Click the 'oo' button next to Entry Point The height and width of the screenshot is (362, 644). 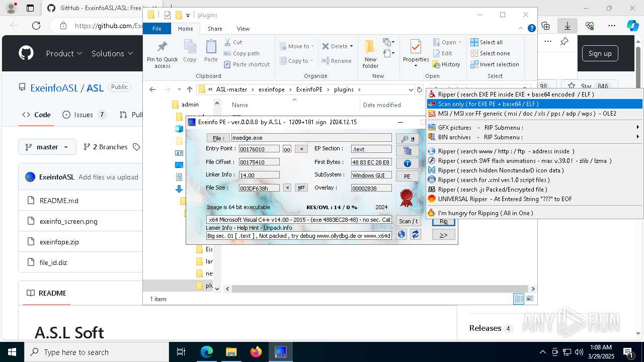click(287, 149)
